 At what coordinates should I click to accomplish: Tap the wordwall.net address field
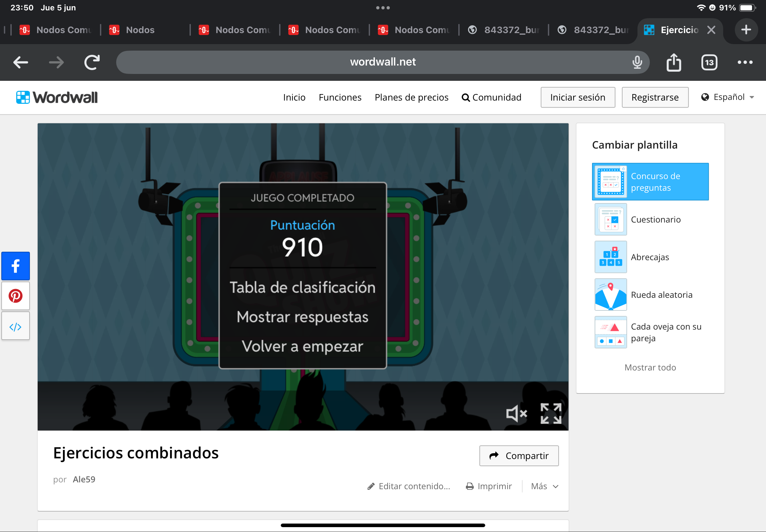(x=382, y=62)
